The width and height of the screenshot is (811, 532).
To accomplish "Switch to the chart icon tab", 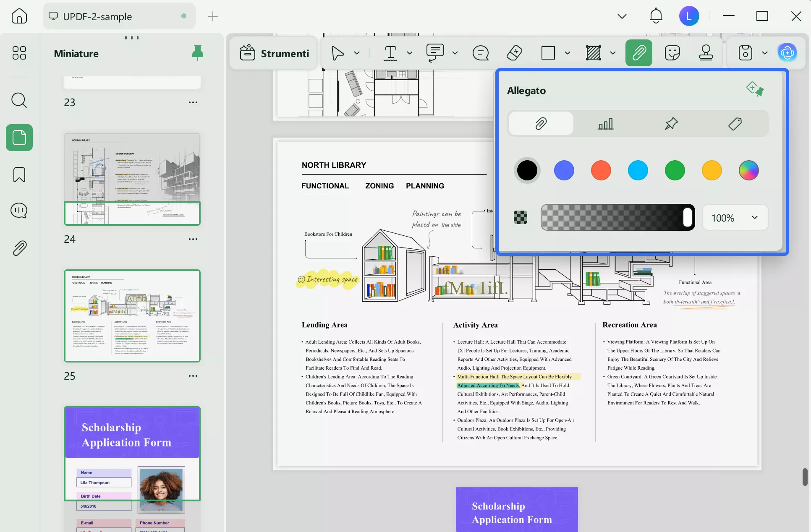I will pyautogui.click(x=605, y=124).
